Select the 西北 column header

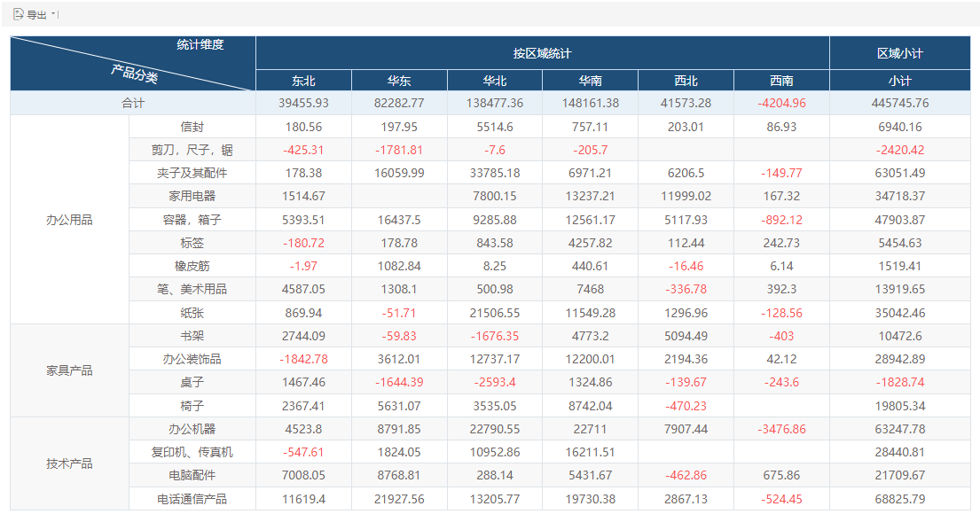686,81
